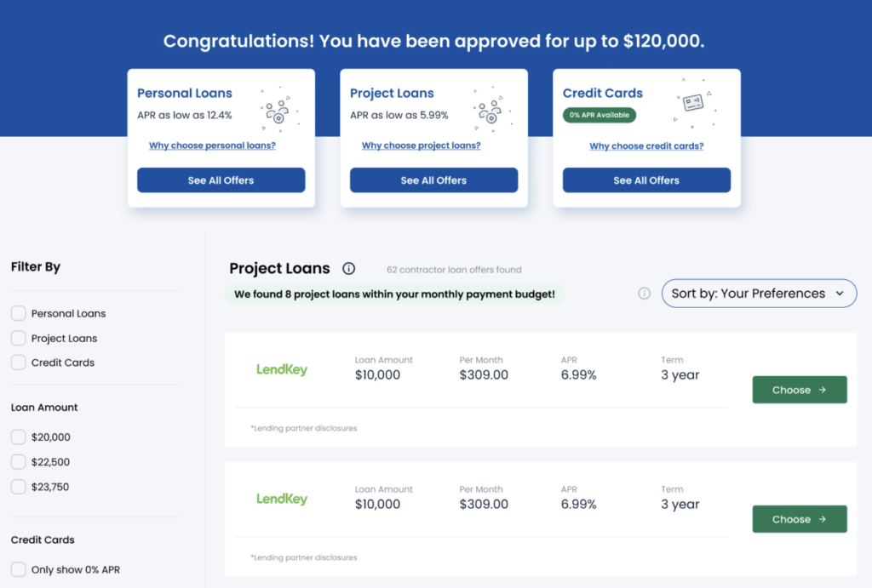Click the 0% APR Available badge
This screenshot has height=588, width=872.
[x=599, y=115]
